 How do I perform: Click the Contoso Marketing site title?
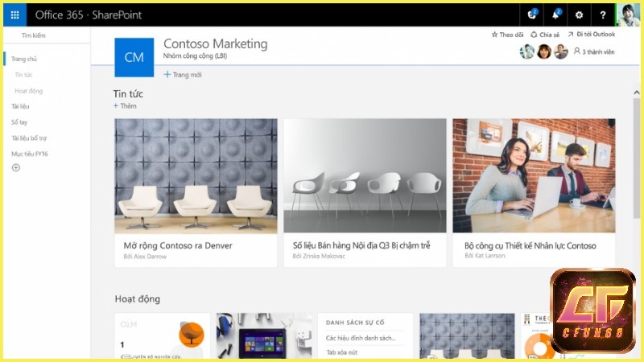click(215, 43)
